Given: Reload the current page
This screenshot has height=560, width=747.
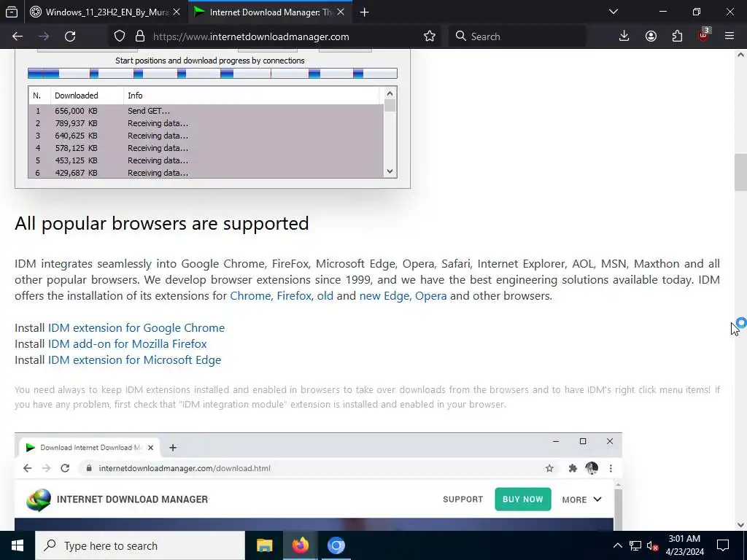Looking at the screenshot, I should (x=70, y=36).
